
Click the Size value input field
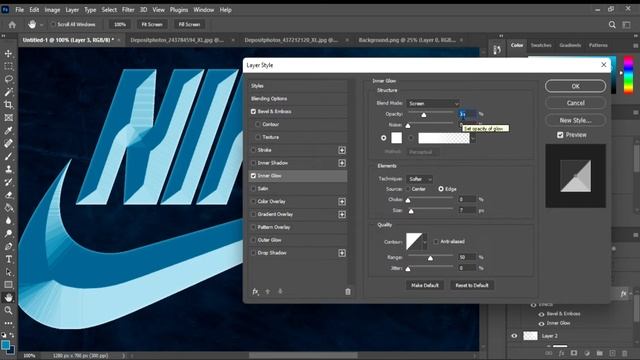(x=467, y=211)
